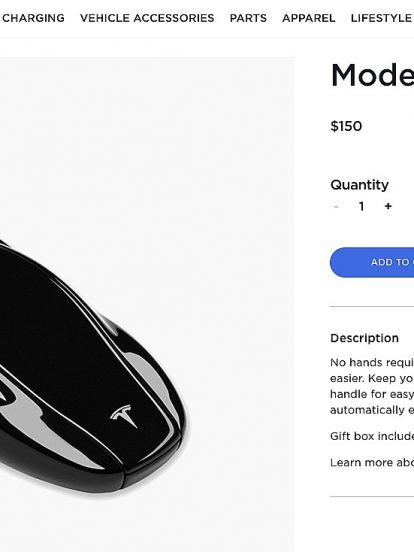Click the $150 price text

coord(346,126)
